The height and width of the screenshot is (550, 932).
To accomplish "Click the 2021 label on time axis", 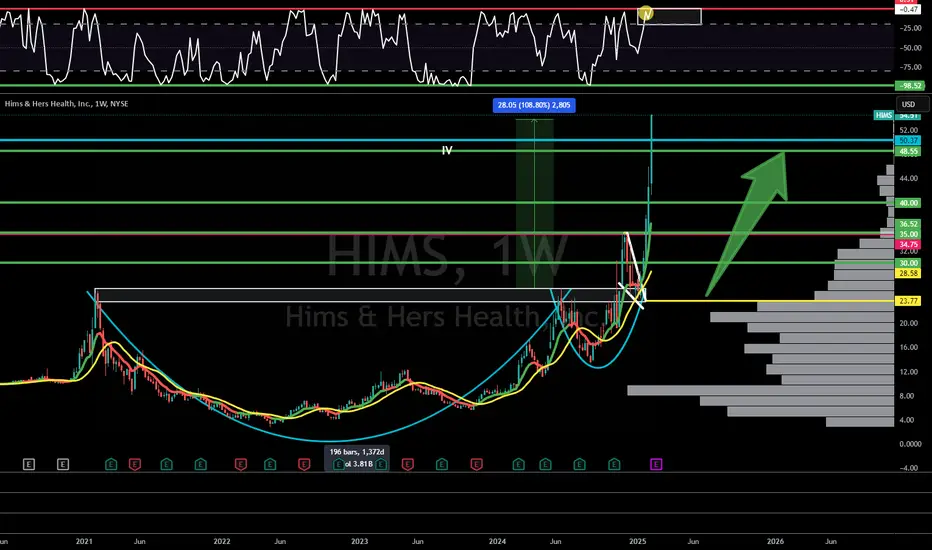I will click(x=84, y=542).
